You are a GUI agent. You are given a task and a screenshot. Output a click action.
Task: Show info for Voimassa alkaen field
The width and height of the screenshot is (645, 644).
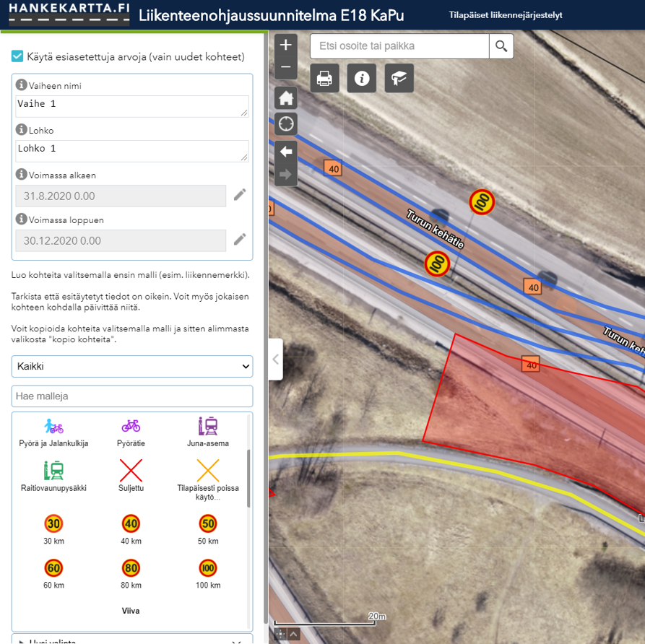22,175
